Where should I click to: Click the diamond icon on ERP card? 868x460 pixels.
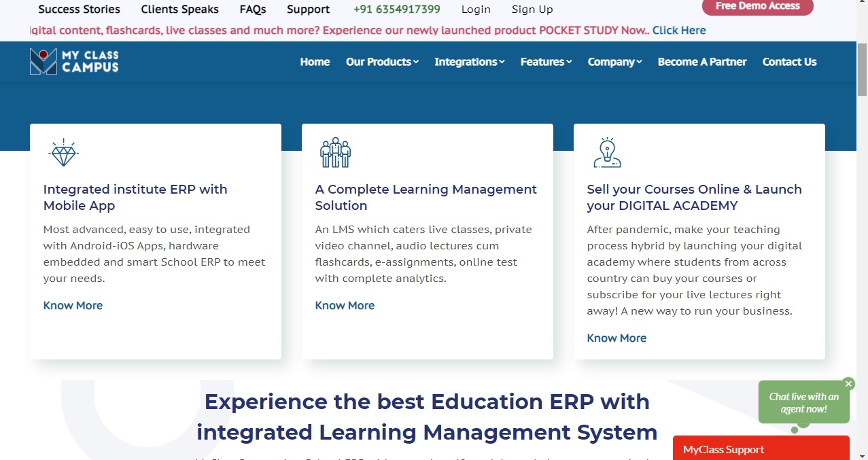pos(64,153)
